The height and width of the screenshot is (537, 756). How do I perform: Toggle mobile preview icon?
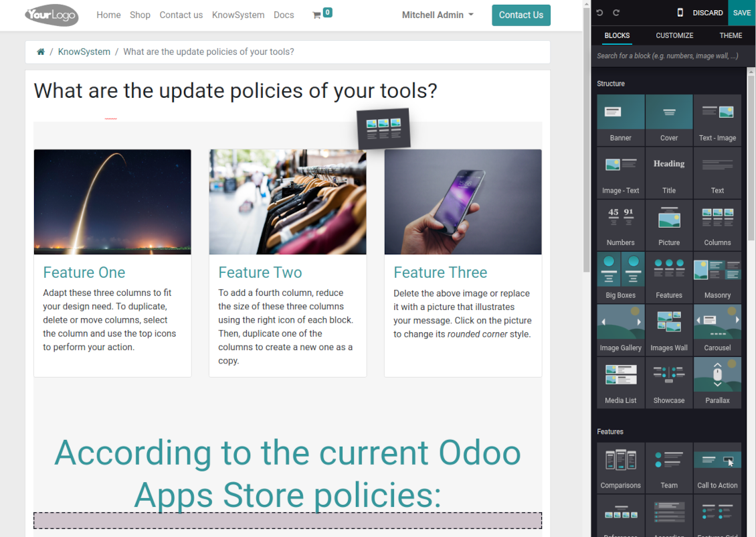680,13
